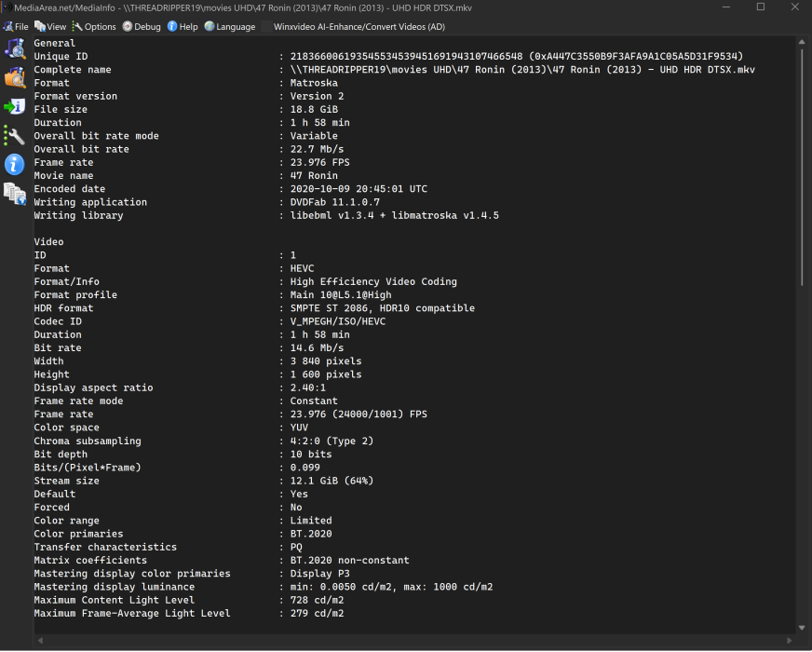Click the Export icon with green arrow
The image size is (812, 652).
[x=15, y=106]
